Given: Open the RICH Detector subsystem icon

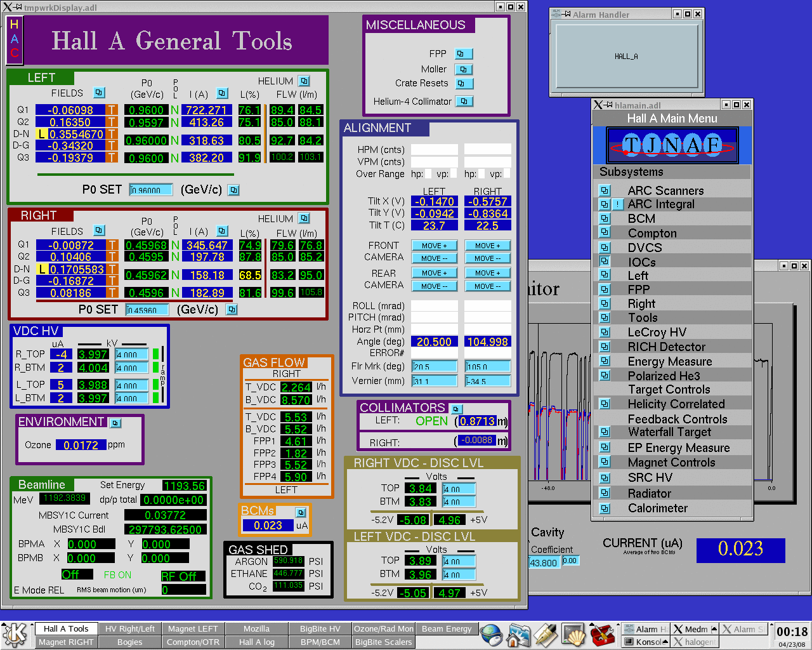Looking at the screenshot, I should click(x=605, y=347).
